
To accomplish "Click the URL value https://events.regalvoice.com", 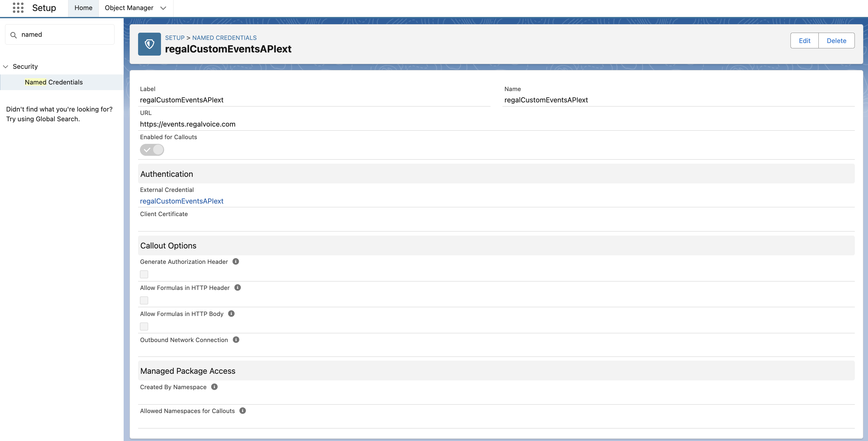I will pyautogui.click(x=188, y=124).
